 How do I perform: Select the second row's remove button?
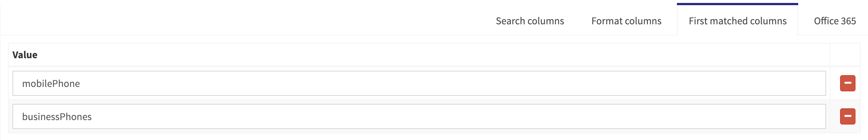[847, 116]
